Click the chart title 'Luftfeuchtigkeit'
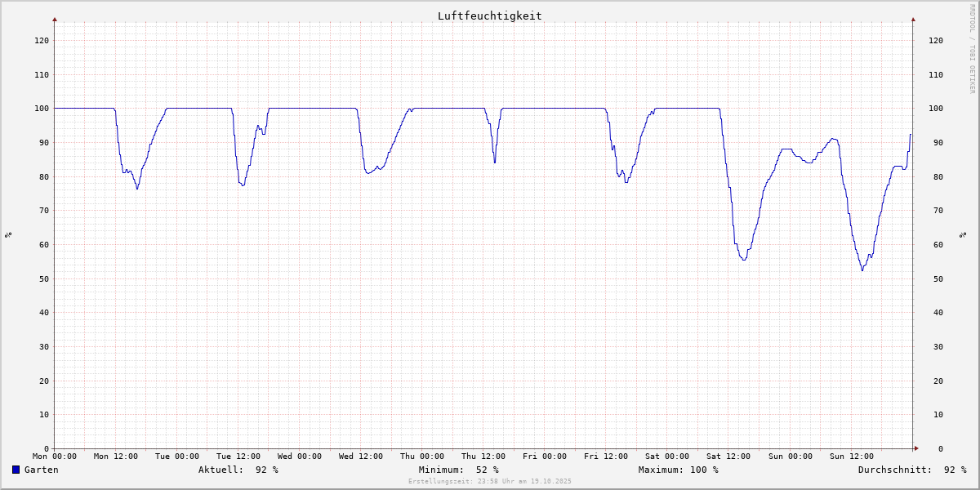The width and height of the screenshot is (980, 490). click(x=490, y=16)
